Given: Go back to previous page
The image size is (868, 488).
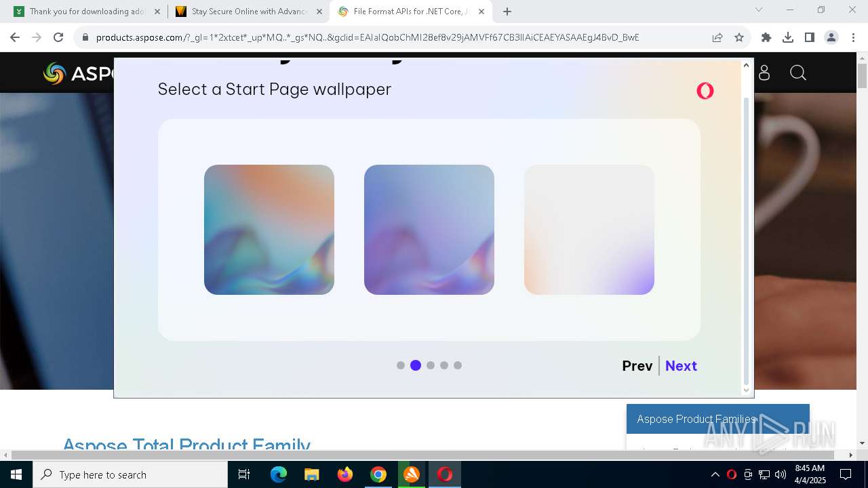Looking at the screenshot, I should 15,37.
